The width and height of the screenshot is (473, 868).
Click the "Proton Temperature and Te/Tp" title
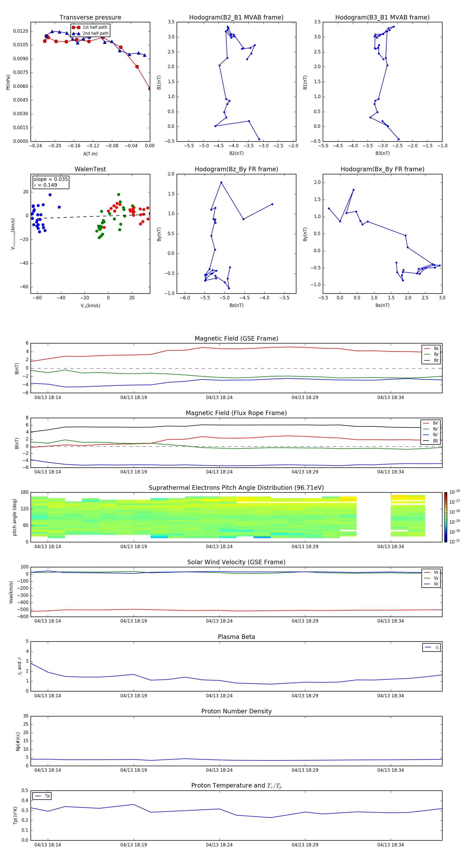tap(236, 786)
